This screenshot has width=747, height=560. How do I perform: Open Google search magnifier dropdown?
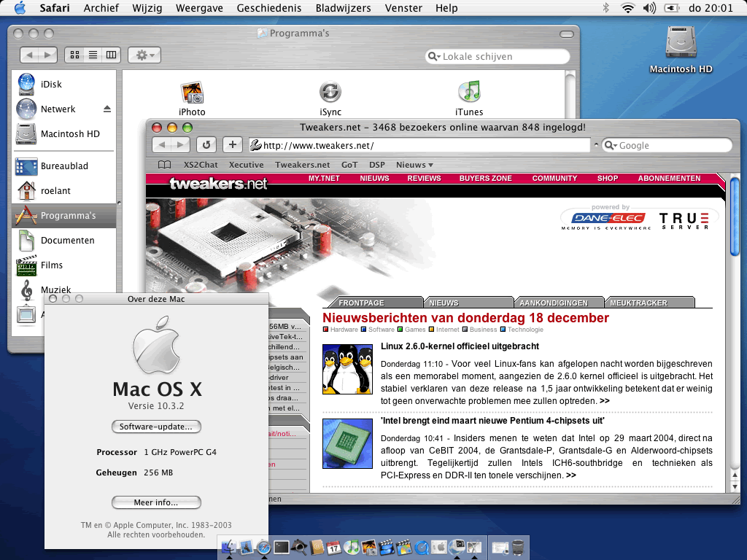[x=611, y=145]
